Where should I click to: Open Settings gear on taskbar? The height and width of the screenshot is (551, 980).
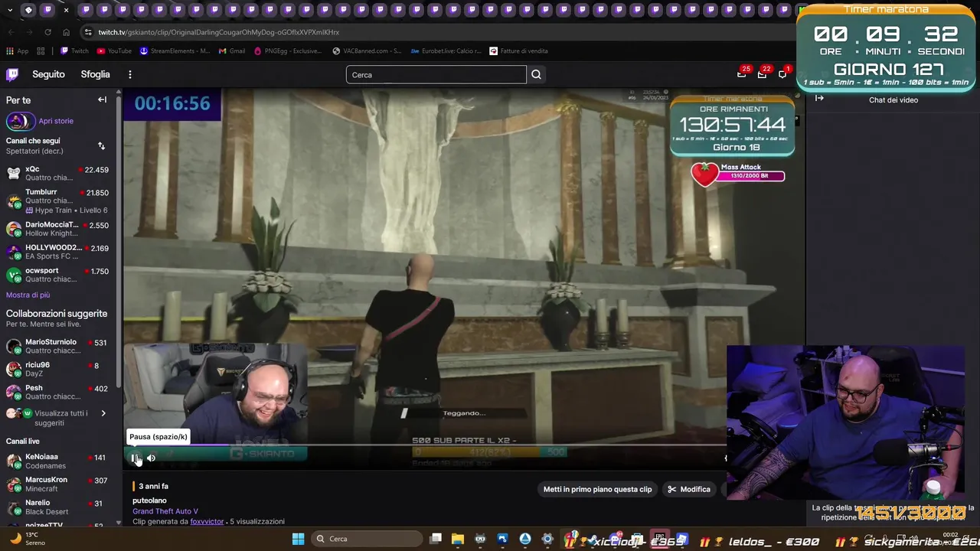[547, 539]
